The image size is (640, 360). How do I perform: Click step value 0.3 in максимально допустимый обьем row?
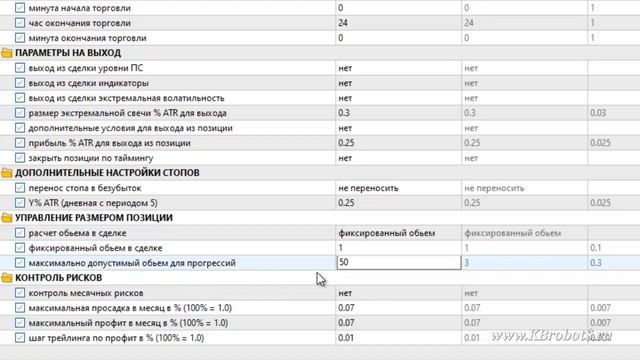pos(596,263)
